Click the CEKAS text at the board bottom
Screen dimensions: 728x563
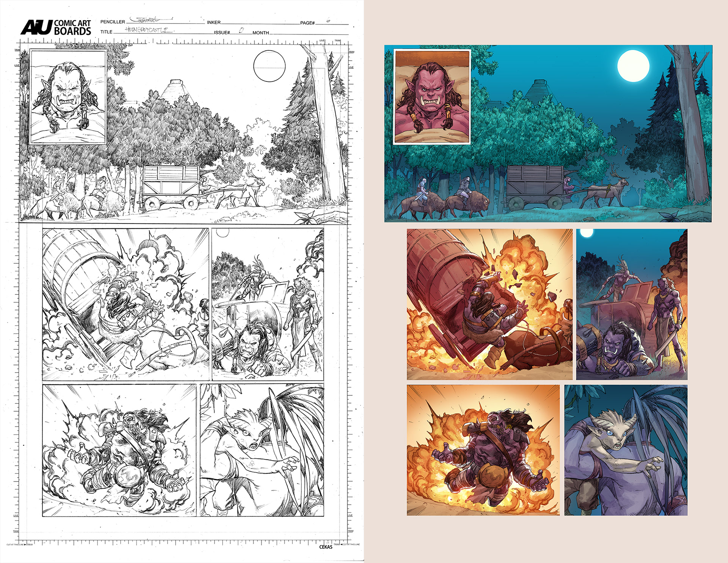click(x=325, y=547)
